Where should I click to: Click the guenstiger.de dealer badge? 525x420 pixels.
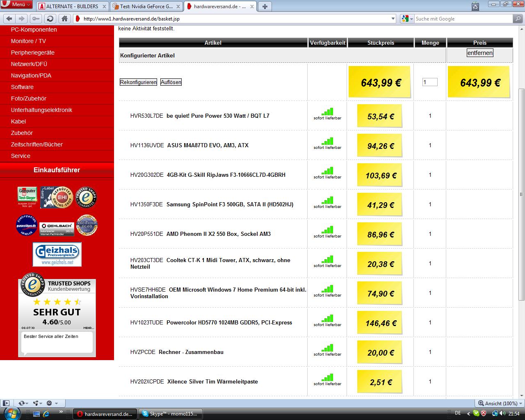click(x=27, y=226)
